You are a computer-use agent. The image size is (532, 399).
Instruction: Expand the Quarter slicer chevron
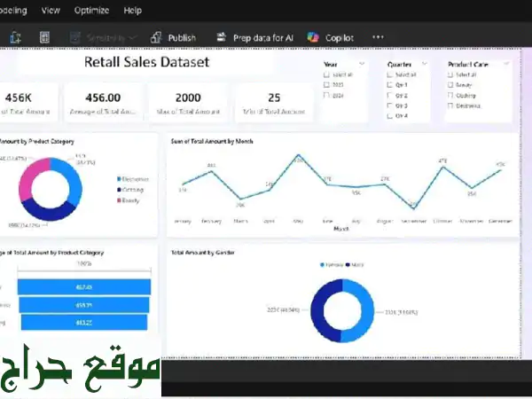point(424,64)
